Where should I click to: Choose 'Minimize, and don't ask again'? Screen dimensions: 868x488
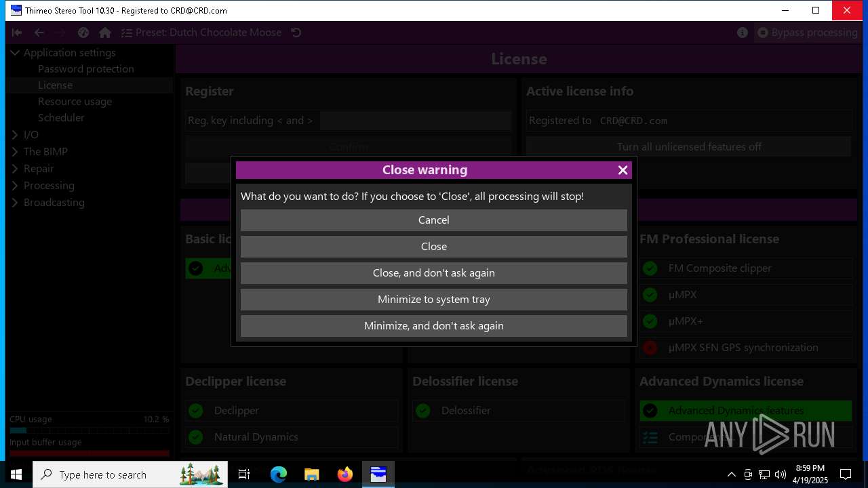click(x=434, y=326)
